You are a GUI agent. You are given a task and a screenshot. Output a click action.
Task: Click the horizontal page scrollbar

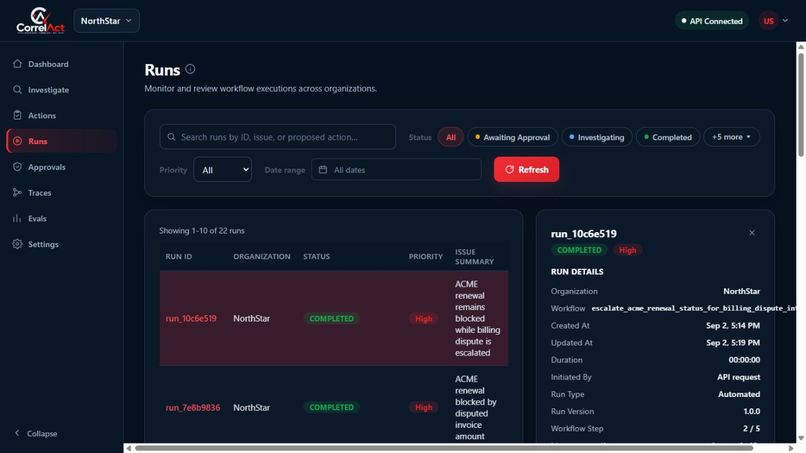(444, 448)
